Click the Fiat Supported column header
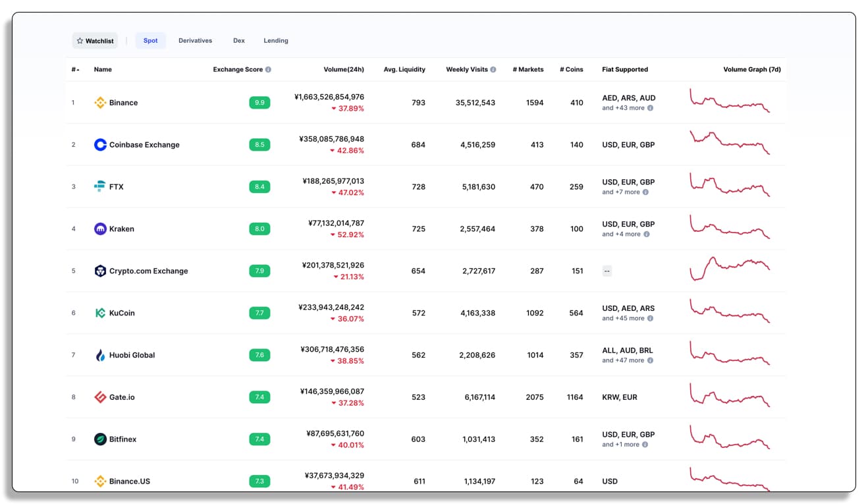Viewport: 868px width, 504px height. click(x=625, y=69)
